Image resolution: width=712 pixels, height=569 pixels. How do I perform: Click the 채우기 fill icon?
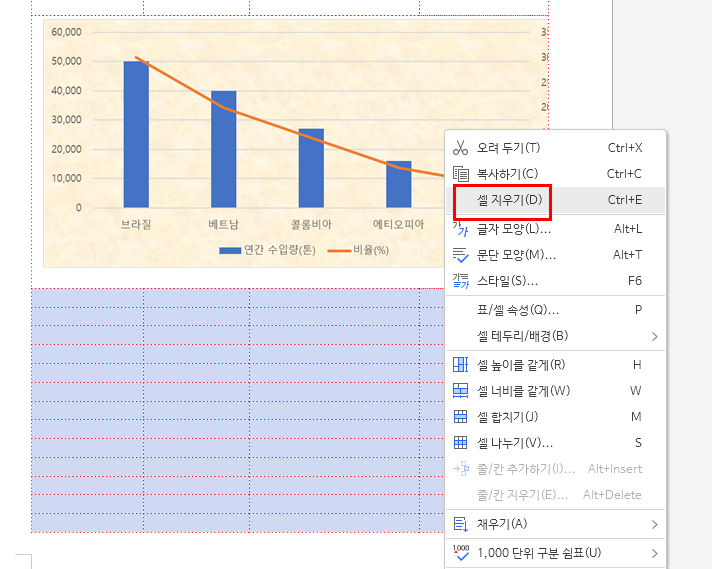click(460, 524)
